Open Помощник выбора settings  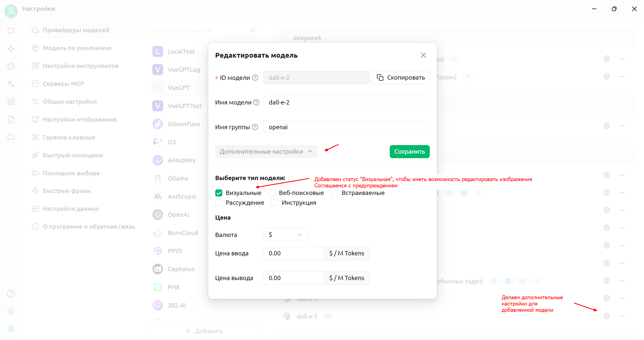(x=83, y=174)
